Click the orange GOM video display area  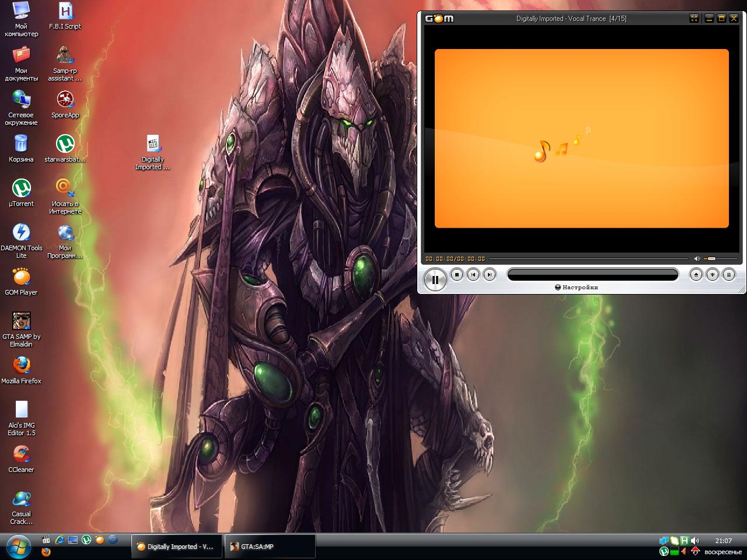pos(581,138)
